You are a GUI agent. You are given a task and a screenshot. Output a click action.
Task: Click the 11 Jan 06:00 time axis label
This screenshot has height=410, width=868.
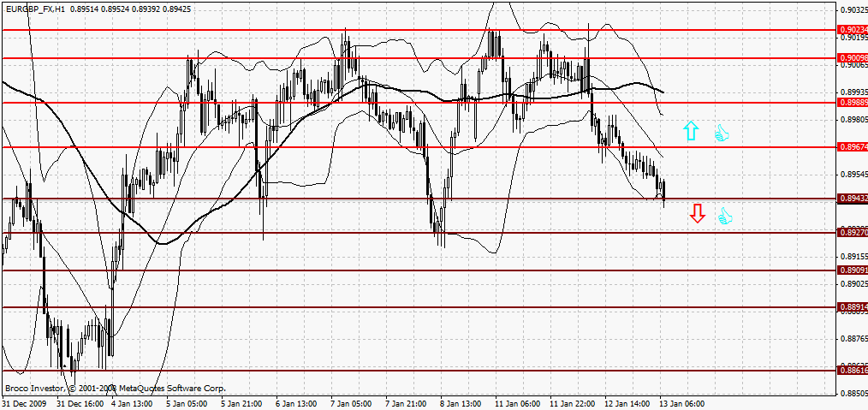[518, 404]
